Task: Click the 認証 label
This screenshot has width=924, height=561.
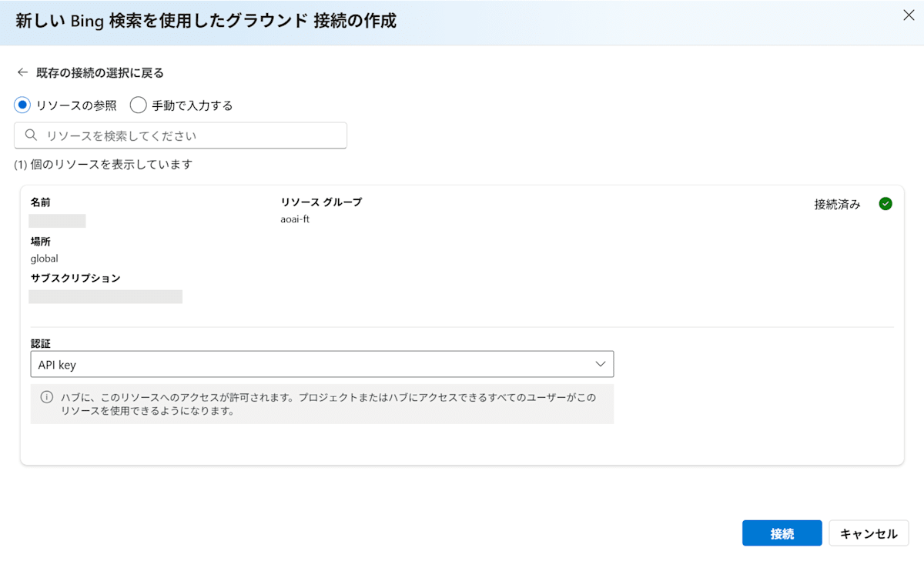Action: point(41,343)
